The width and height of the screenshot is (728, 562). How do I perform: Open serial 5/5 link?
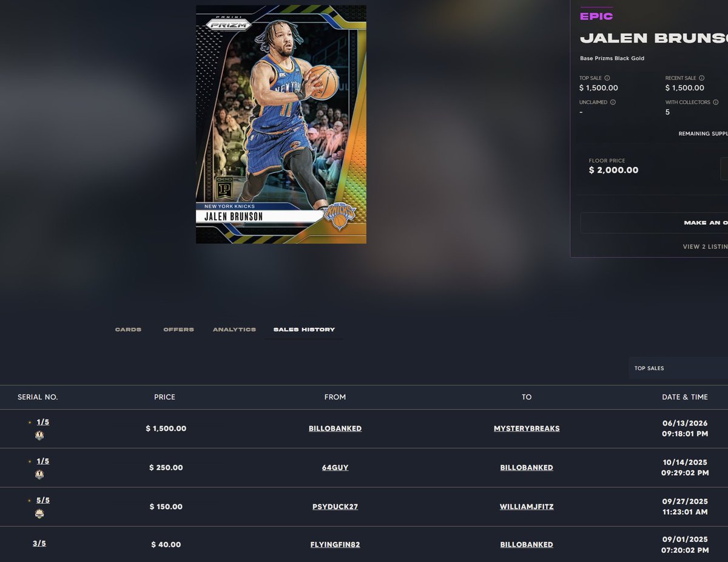pyautogui.click(x=42, y=500)
